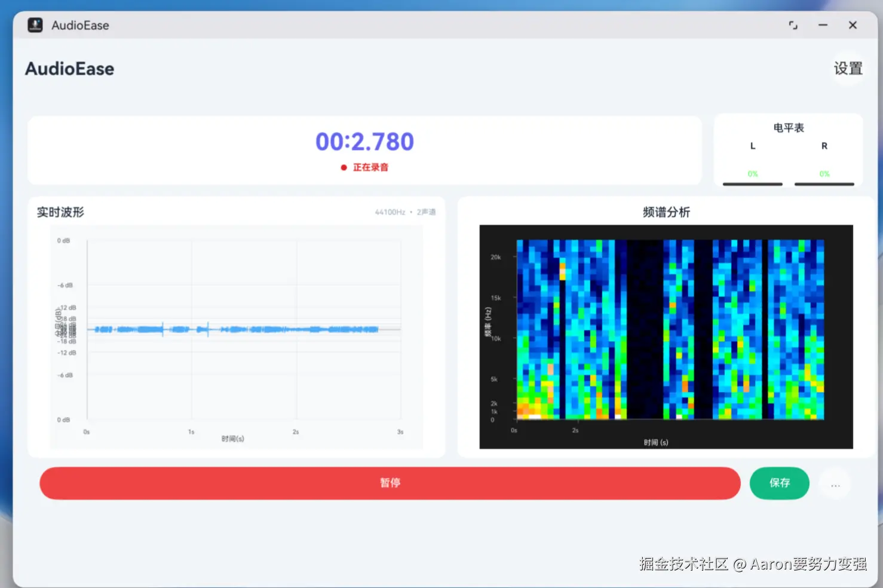Click the 时间(s) axis label under waveform

[233, 439]
